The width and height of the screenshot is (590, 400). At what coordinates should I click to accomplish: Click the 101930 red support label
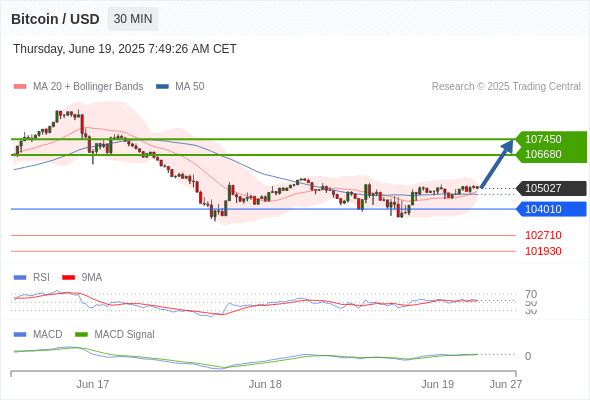click(x=543, y=251)
